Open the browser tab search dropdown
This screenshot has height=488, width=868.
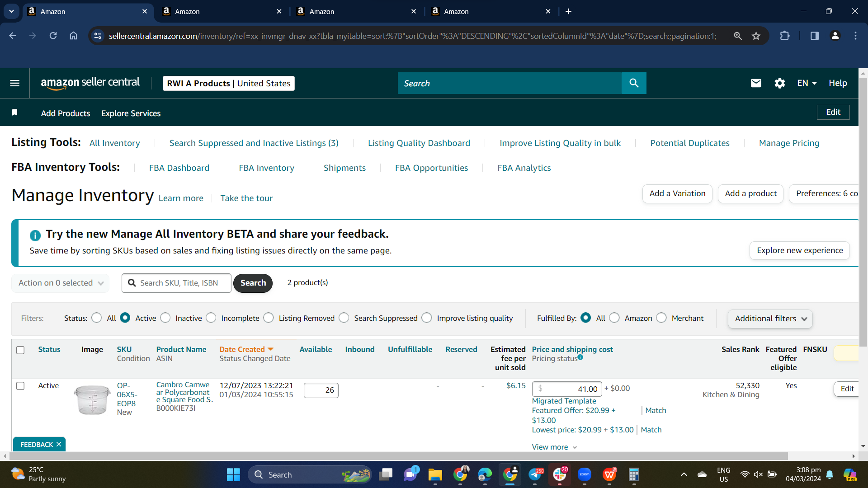pyautogui.click(x=11, y=11)
